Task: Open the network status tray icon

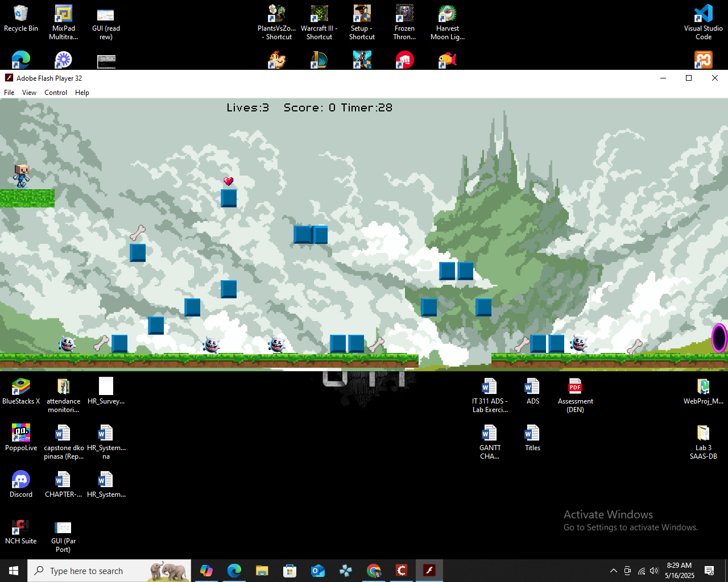Action: [641, 571]
